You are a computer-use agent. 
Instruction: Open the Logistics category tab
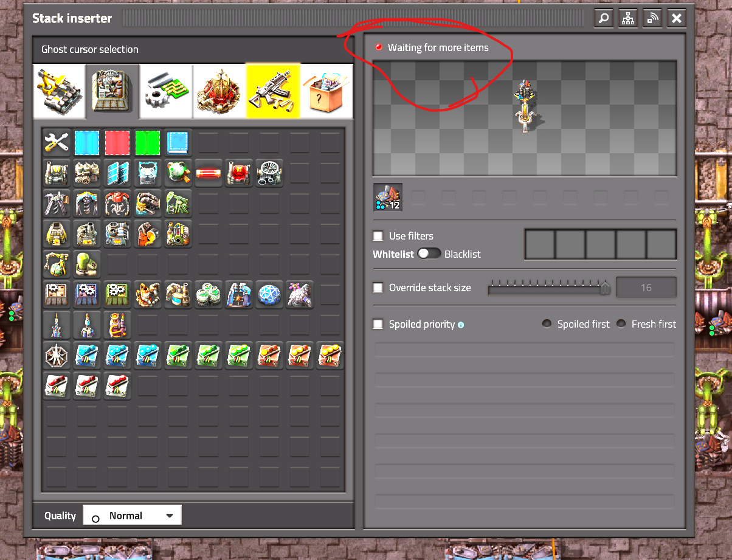pyautogui.click(x=59, y=91)
